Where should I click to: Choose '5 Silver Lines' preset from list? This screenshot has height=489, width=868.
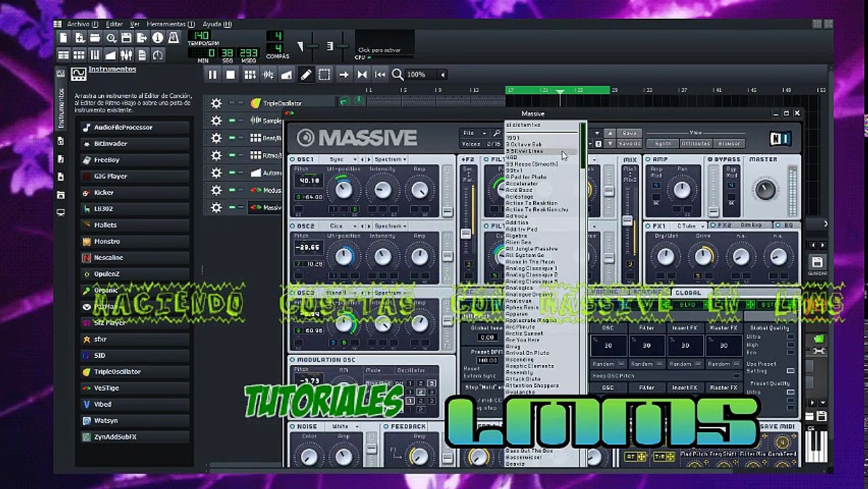(x=525, y=151)
